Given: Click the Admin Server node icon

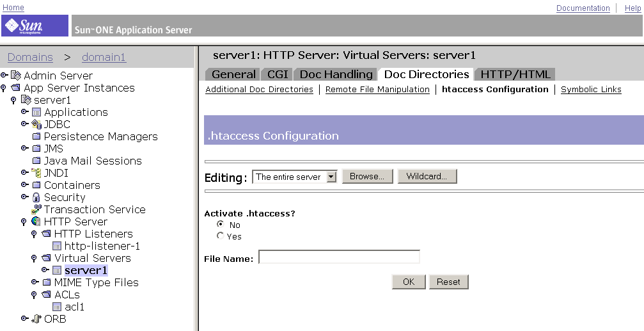Looking at the screenshot, I should [16, 76].
